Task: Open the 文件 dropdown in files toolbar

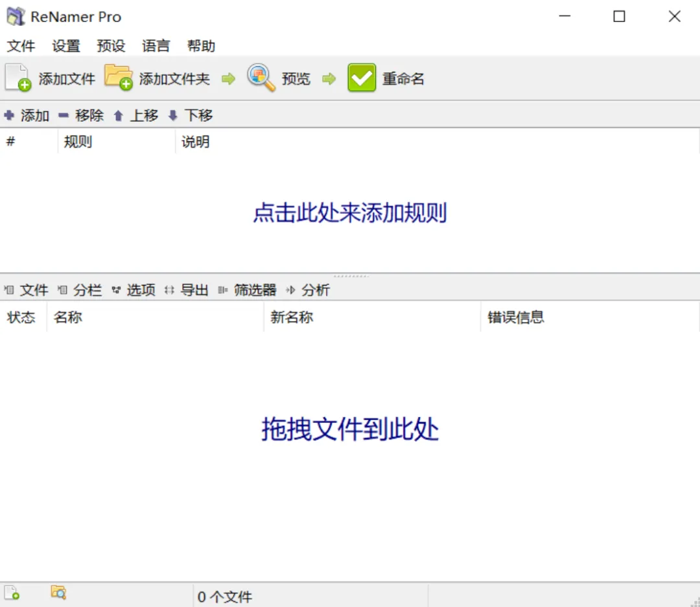Action: coord(27,290)
